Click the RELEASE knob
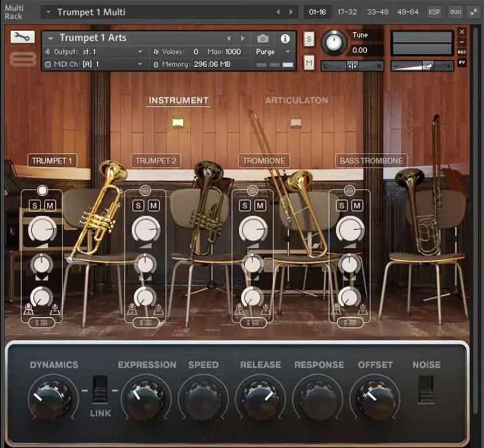This screenshot has height=448, width=484. 260,400
